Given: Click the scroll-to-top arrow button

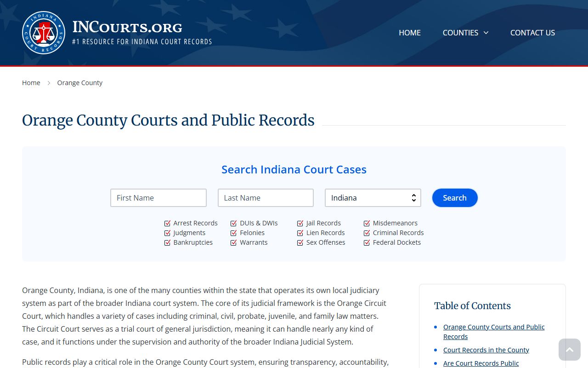Looking at the screenshot, I should coord(570,350).
